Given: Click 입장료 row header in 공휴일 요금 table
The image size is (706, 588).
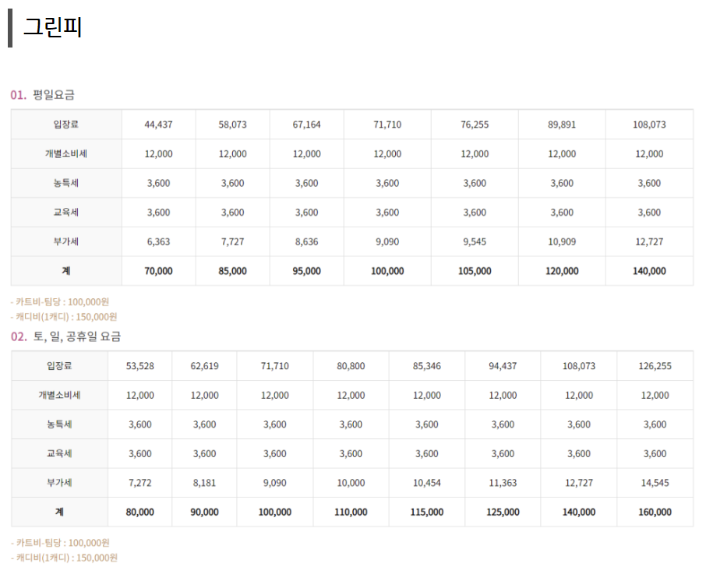Looking at the screenshot, I should pos(59,366).
